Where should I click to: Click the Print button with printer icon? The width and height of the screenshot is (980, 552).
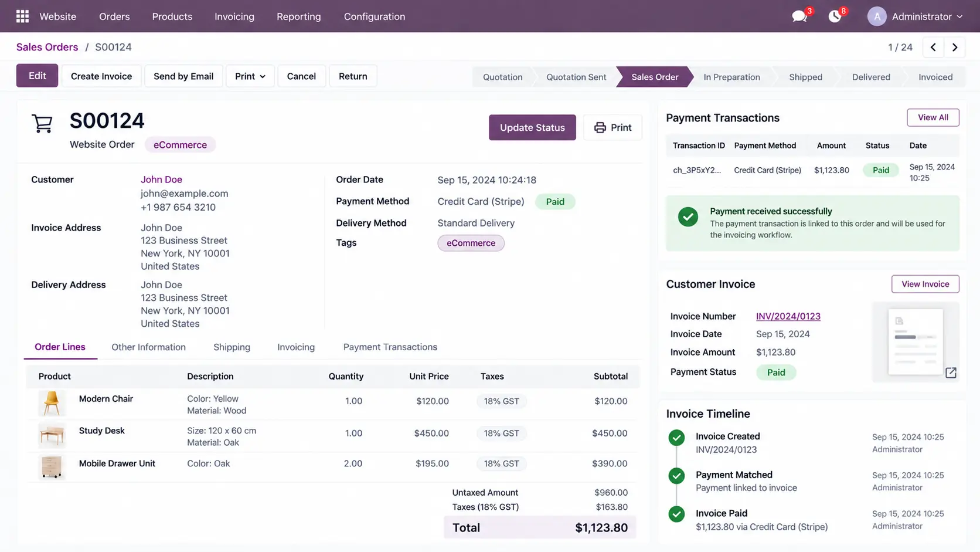[612, 127]
